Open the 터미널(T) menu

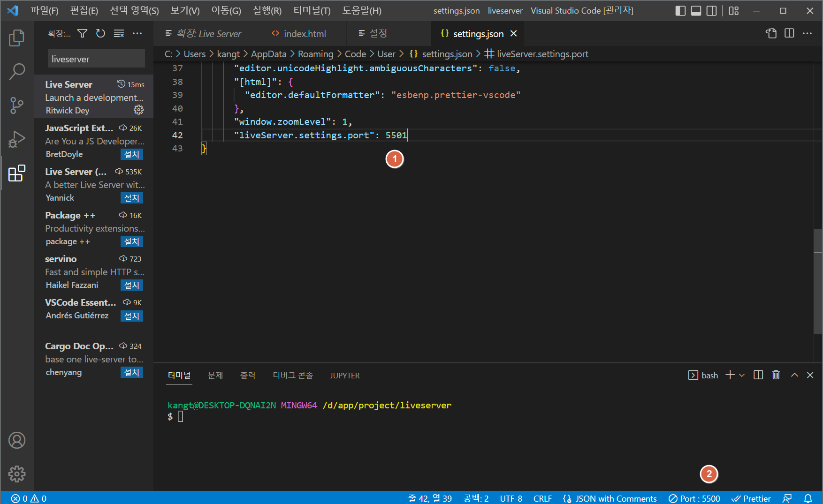point(312,11)
